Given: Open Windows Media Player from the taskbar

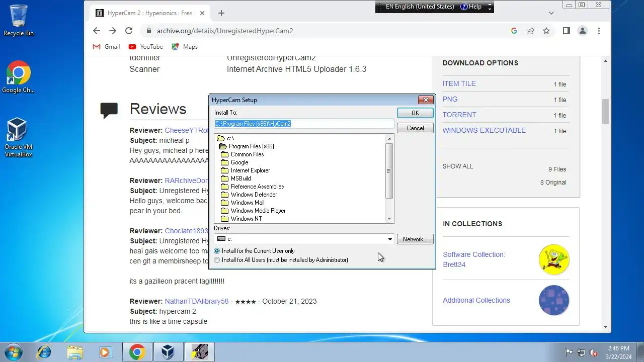Looking at the screenshot, I should click(105, 352).
